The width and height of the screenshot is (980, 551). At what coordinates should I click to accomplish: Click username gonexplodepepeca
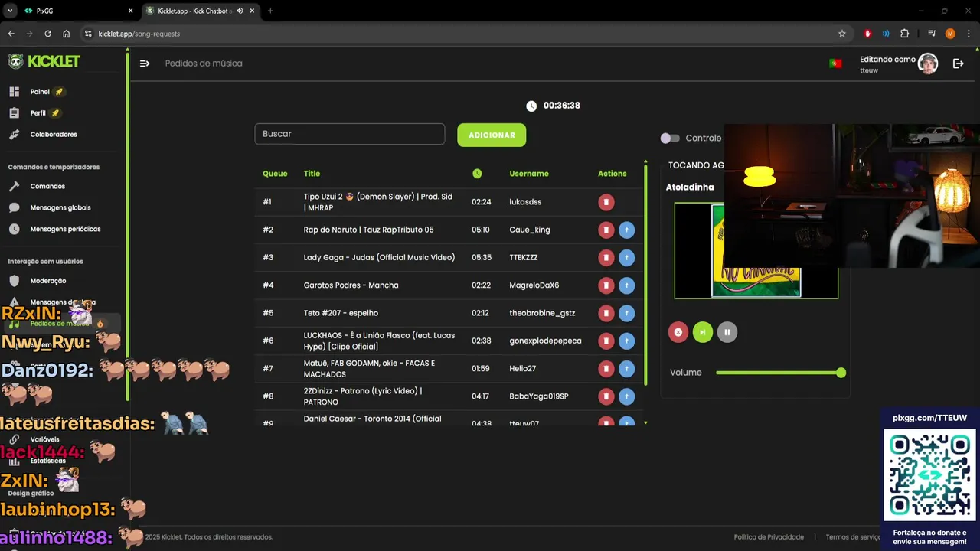545,341
